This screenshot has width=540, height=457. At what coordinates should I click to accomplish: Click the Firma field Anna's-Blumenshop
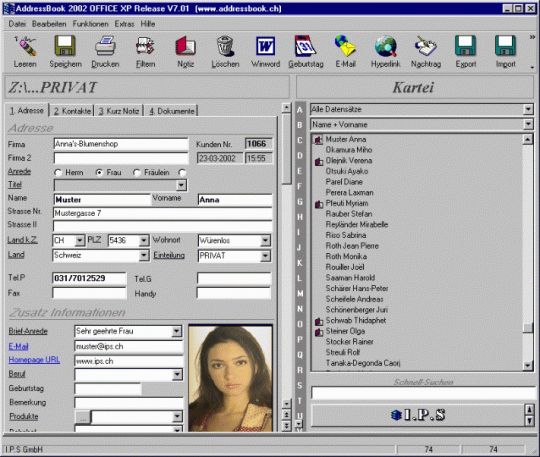click(x=121, y=144)
